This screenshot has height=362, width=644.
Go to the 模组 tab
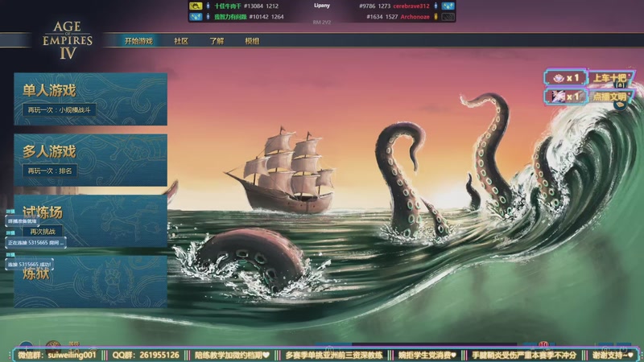[x=252, y=41]
